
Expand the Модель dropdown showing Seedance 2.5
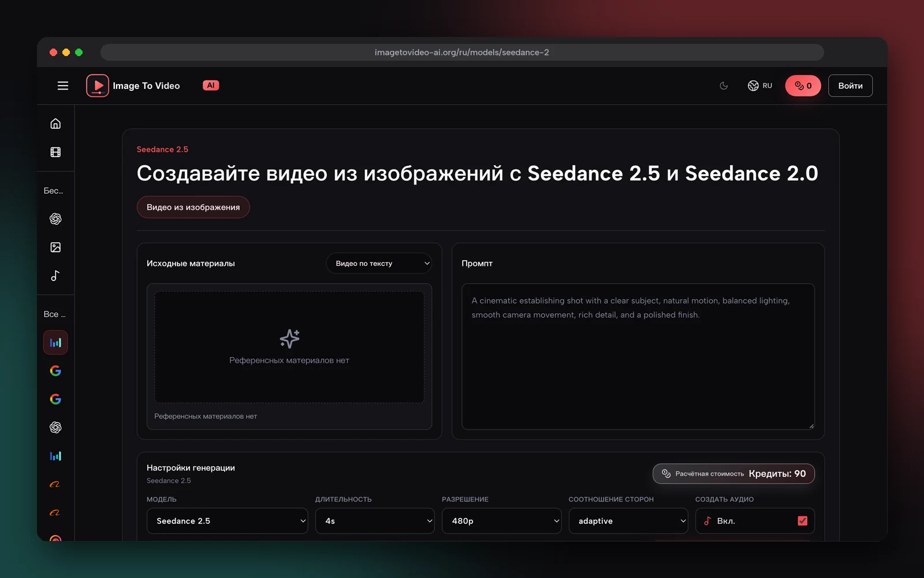pos(228,521)
